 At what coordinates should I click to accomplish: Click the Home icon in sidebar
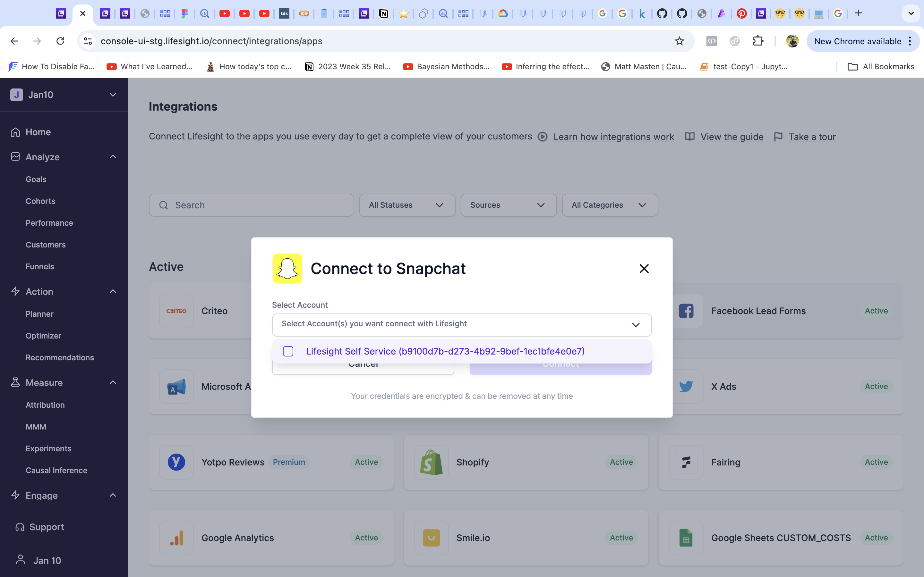coord(15,132)
